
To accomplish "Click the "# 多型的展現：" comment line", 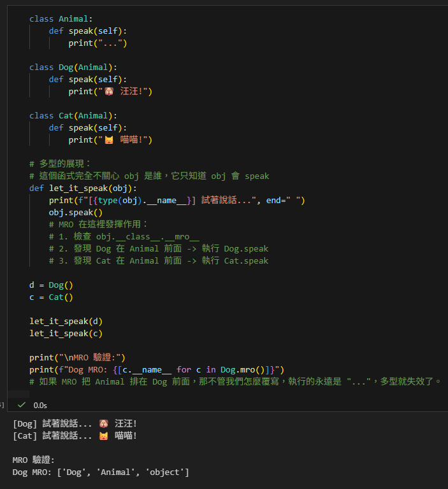I will coord(60,164).
